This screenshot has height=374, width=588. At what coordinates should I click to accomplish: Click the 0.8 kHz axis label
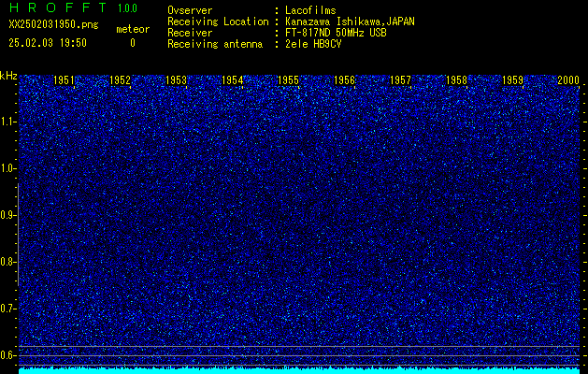click(x=7, y=262)
